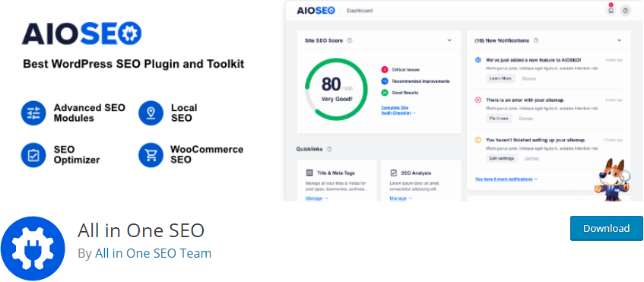Click the red Critical Issues badge

coord(385,70)
